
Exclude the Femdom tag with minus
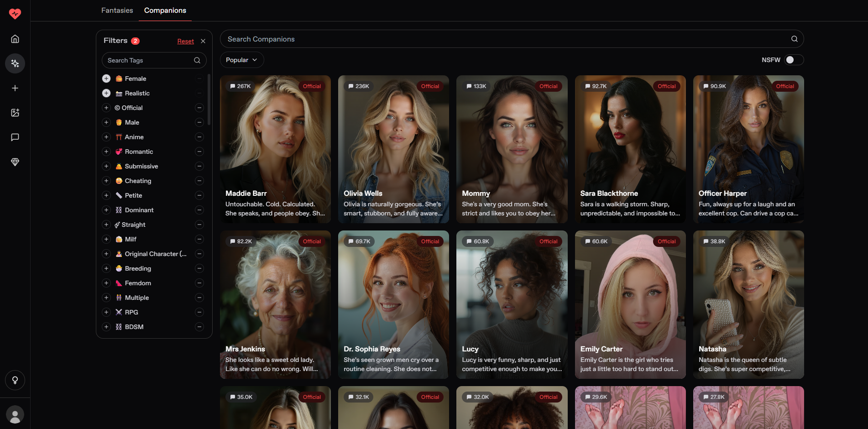(x=199, y=283)
